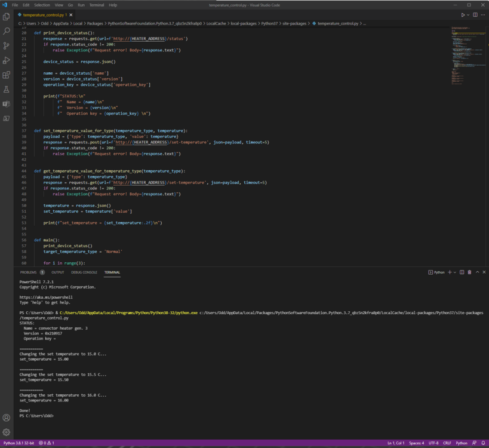Open the Run and Debug view
Viewport: 489px width, 448px height.
click(x=7, y=60)
